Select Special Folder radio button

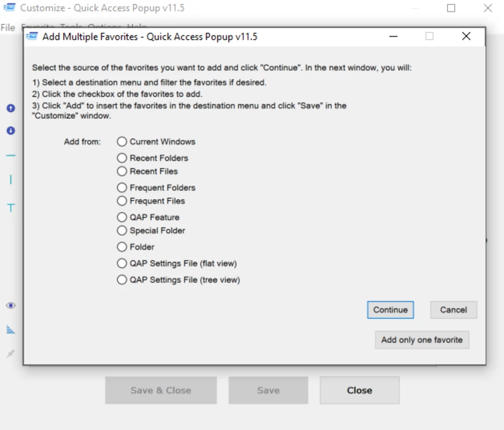tap(151, 231)
